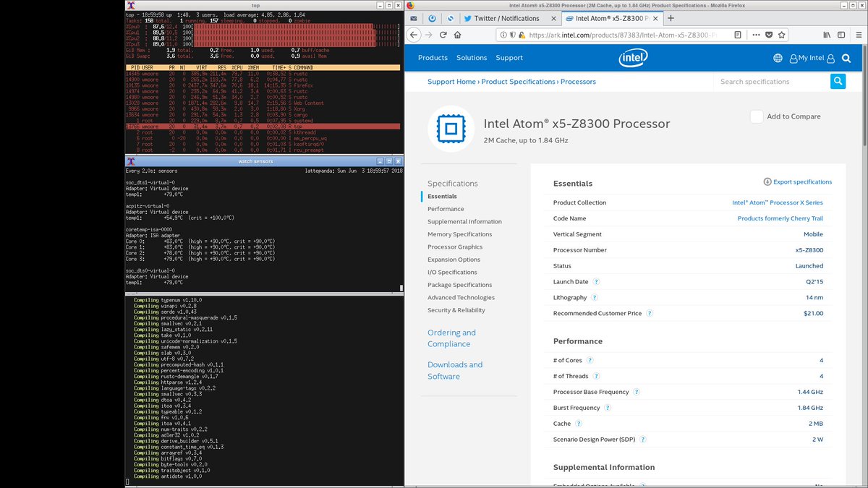Open the pinned blue circular-arrow tab

(432, 18)
